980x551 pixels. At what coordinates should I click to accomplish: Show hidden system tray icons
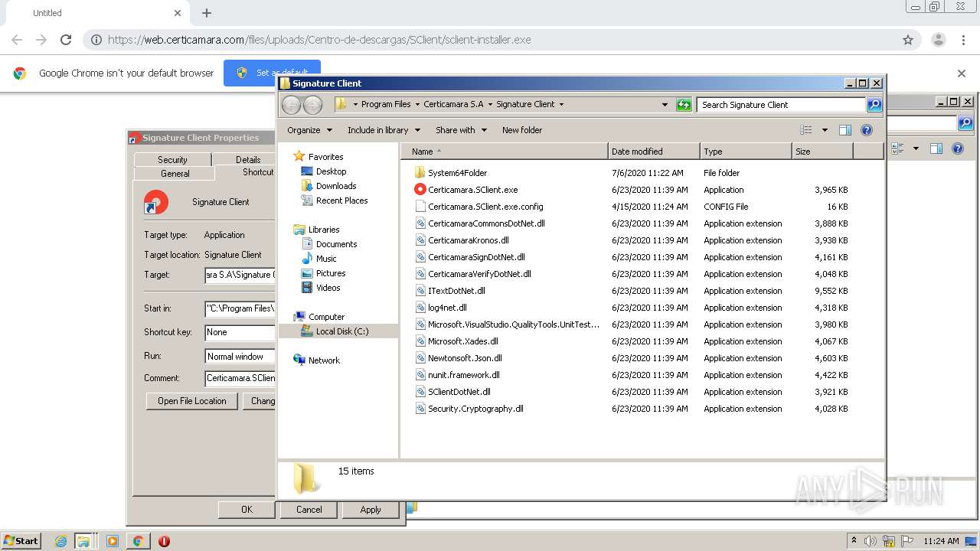(854, 541)
